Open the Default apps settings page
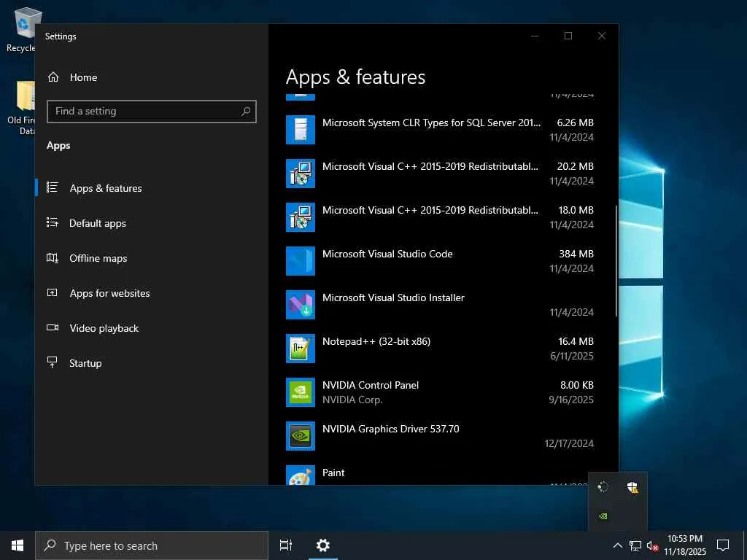This screenshot has height=560, width=747. (97, 223)
